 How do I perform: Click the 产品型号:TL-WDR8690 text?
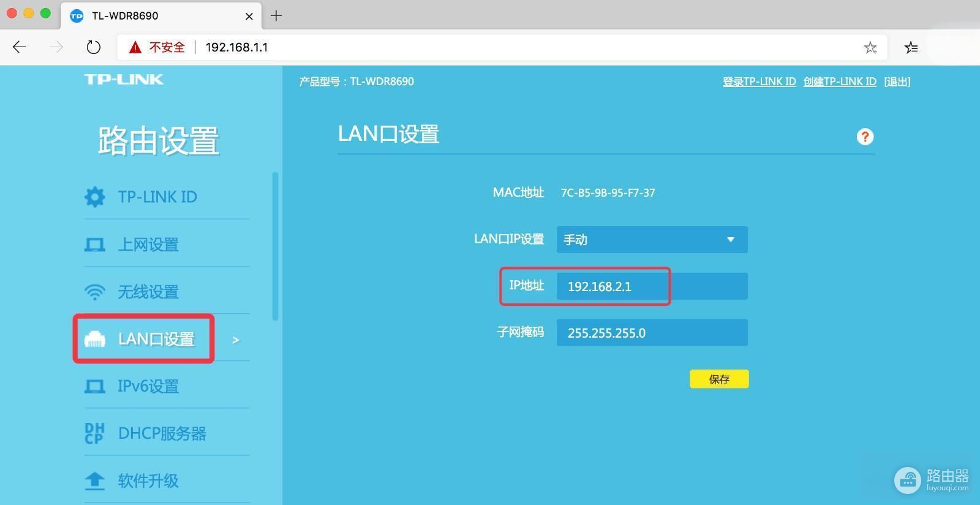356,82
